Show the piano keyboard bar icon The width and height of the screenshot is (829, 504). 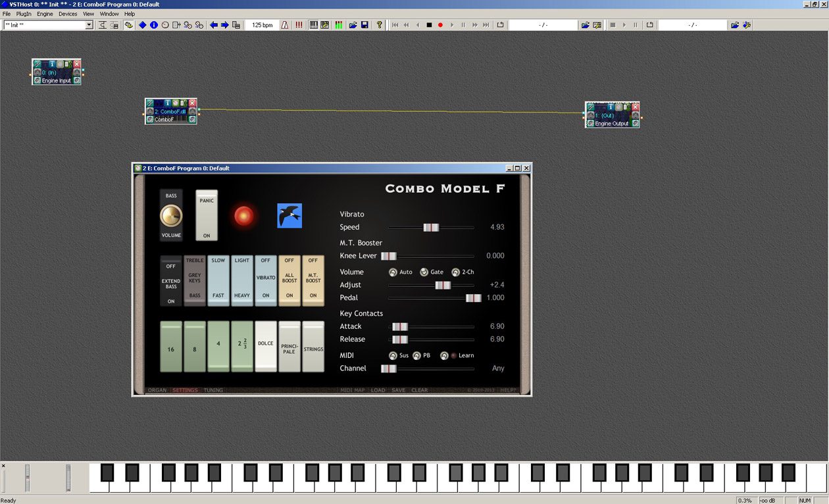(x=314, y=25)
